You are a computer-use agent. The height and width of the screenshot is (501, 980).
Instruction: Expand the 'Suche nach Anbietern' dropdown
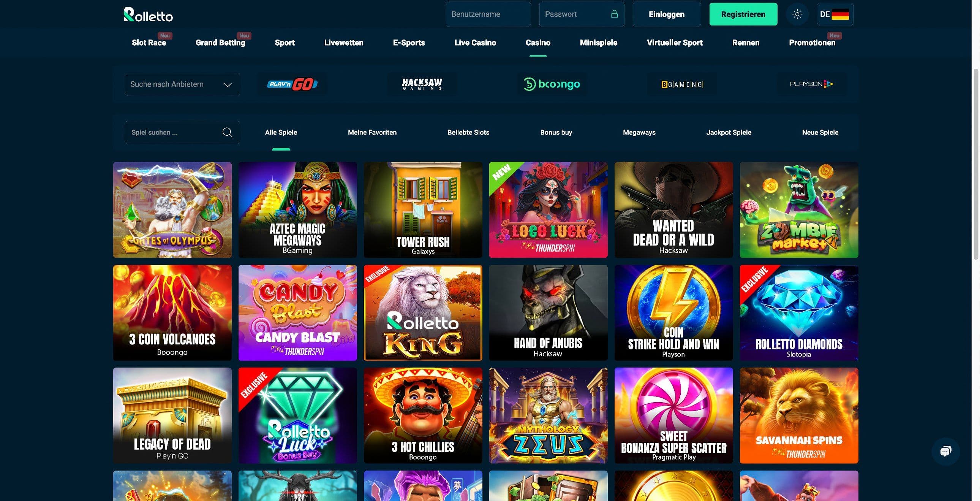(x=182, y=84)
